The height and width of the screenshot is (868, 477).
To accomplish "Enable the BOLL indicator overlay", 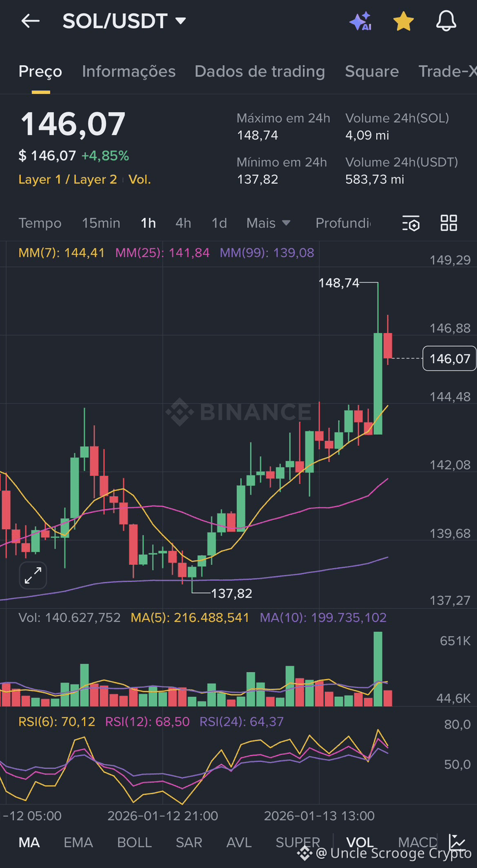I will pyautogui.click(x=134, y=843).
